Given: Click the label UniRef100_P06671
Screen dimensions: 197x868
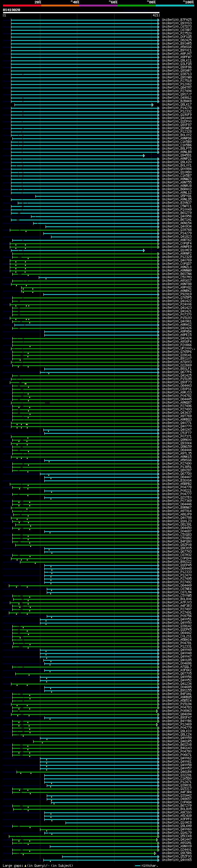Looking at the screenshot, I should coord(177,755).
